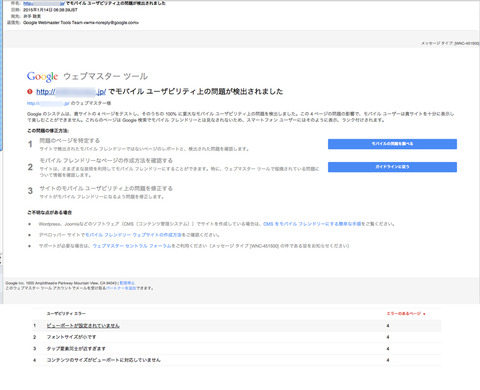The image size is (480, 390).
Task: Click the message type WNC-451500 label at top right
Action: tap(450, 44)
